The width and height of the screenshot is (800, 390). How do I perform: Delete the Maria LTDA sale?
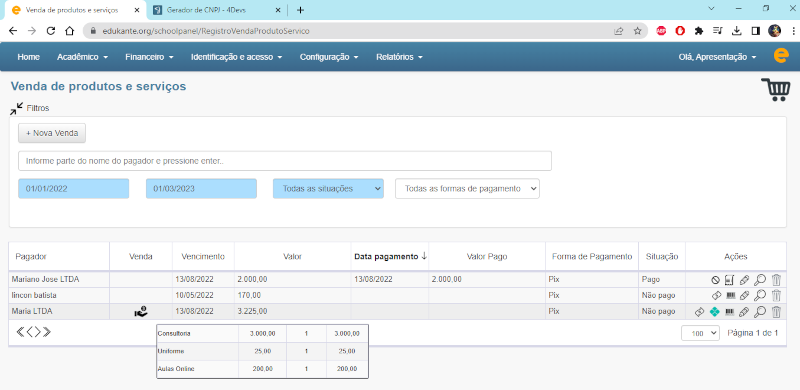click(776, 311)
